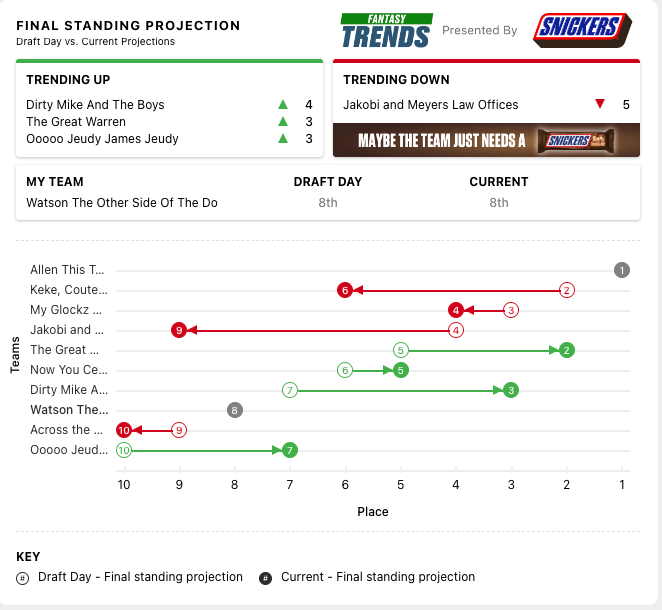Click Dirty Mike's draft day 7th marker

(290, 390)
